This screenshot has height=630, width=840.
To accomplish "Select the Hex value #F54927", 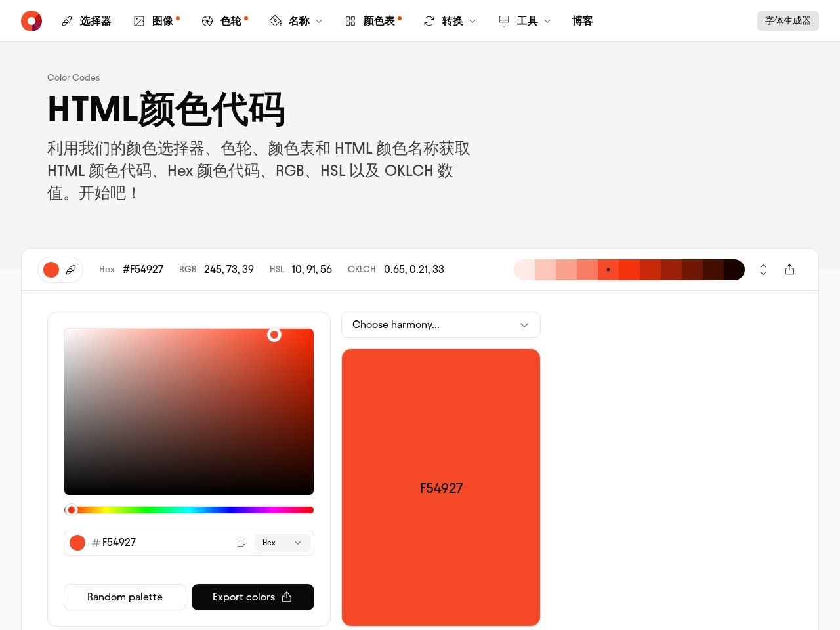I will point(143,270).
